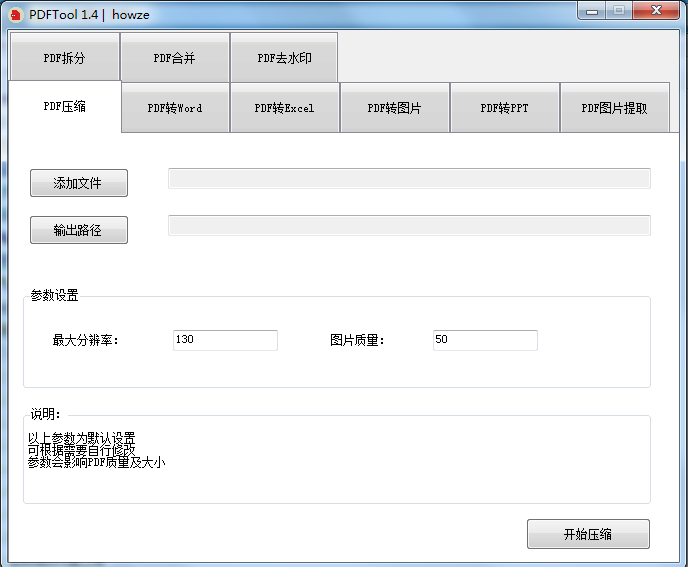Open the PDF转PPT tab
The image size is (688, 567).
(505, 108)
